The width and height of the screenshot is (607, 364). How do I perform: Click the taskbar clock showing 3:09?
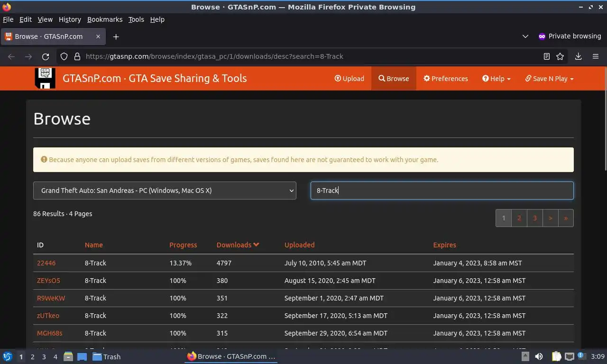click(x=598, y=356)
